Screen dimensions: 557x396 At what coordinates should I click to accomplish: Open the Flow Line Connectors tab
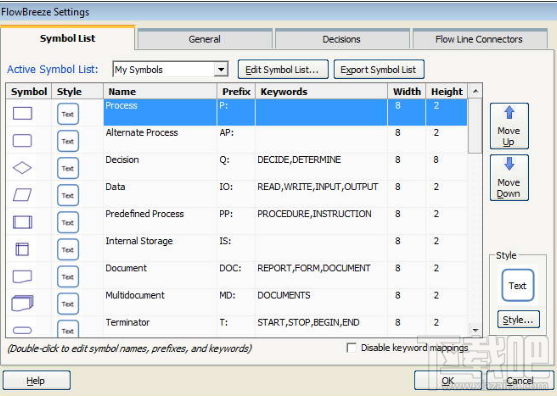click(479, 39)
